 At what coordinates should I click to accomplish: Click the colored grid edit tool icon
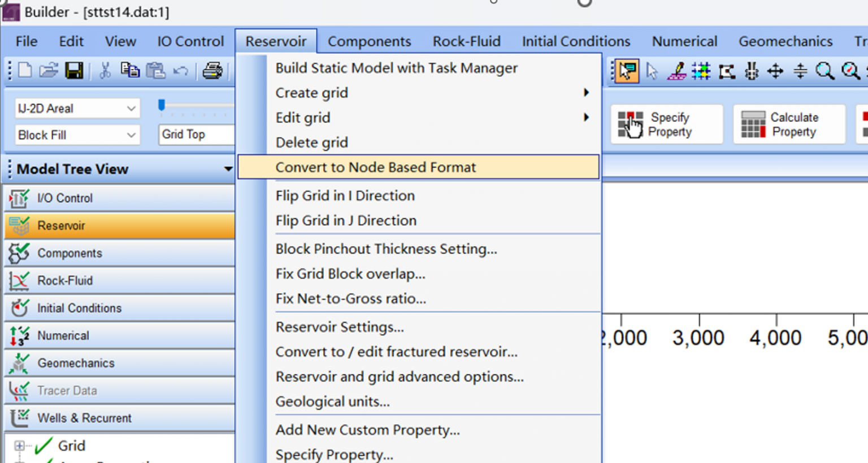coord(701,71)
